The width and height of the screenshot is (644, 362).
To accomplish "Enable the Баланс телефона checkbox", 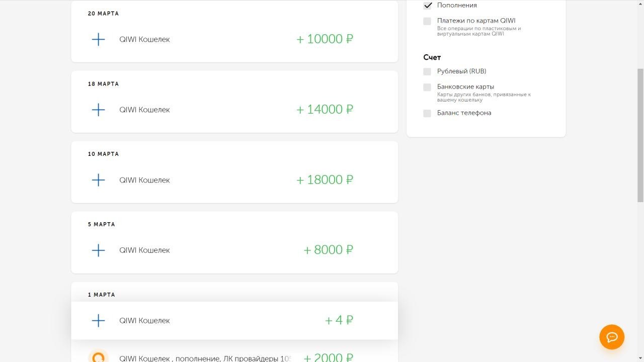I will click(x=427, y=113).
